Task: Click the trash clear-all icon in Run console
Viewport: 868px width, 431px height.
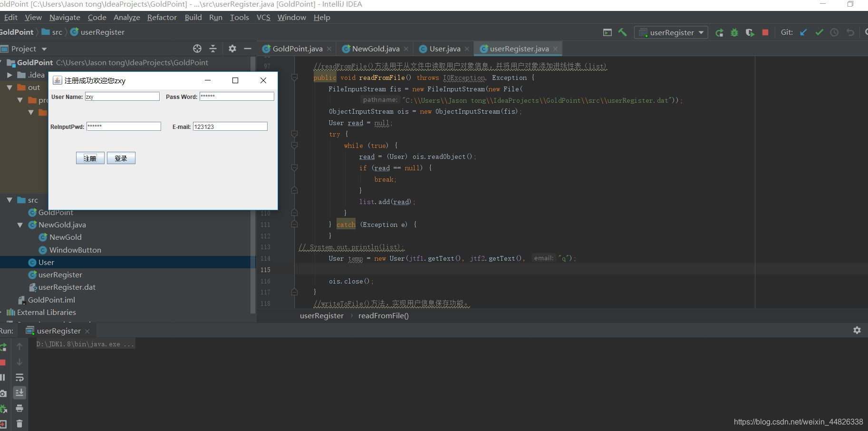Action: point(19,423)
